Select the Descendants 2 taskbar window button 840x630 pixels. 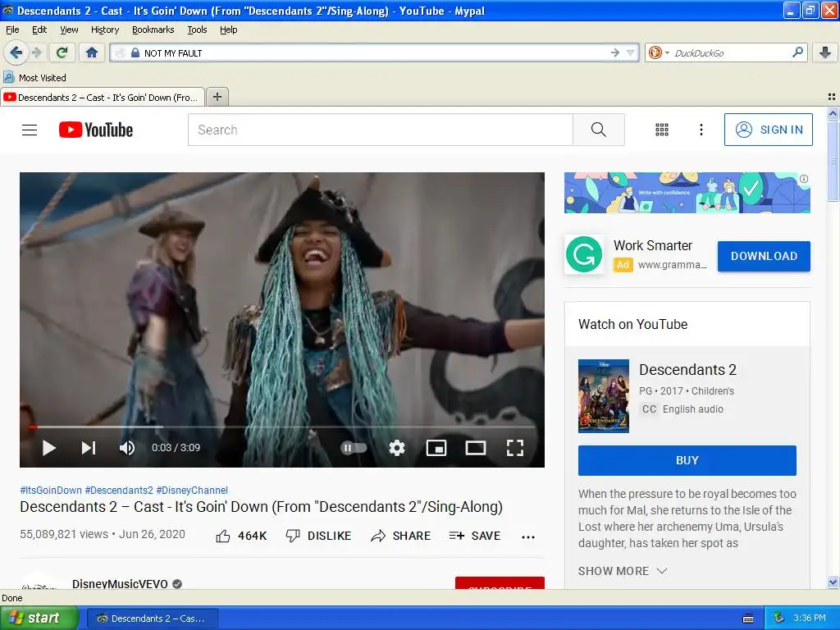click(x=152, y=619)
